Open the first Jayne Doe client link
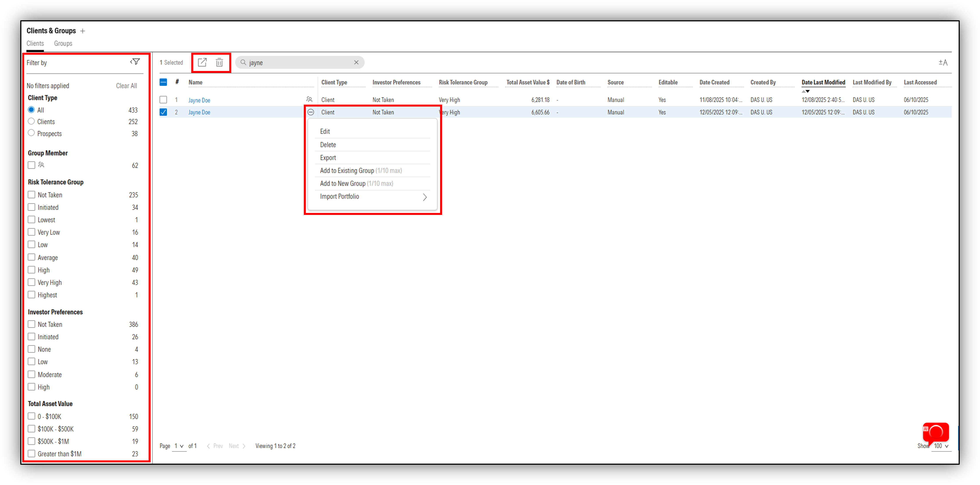This screenshot has height=485, width=980. (x=199, y=100)
